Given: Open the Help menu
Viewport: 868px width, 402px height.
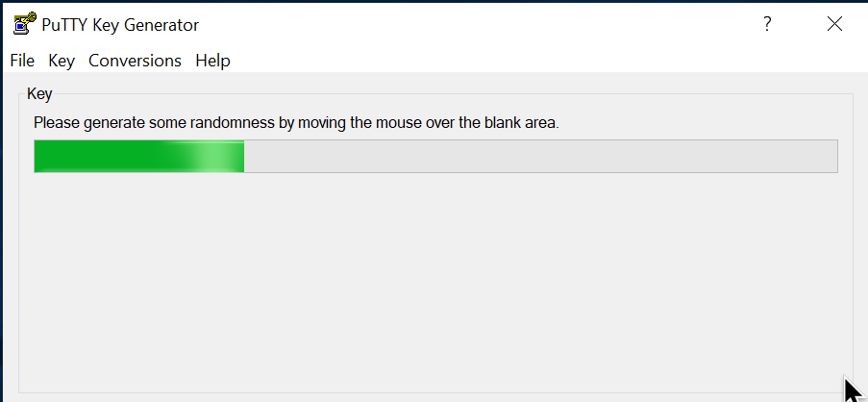Looking at the screenshot, I should click(213, 61).
